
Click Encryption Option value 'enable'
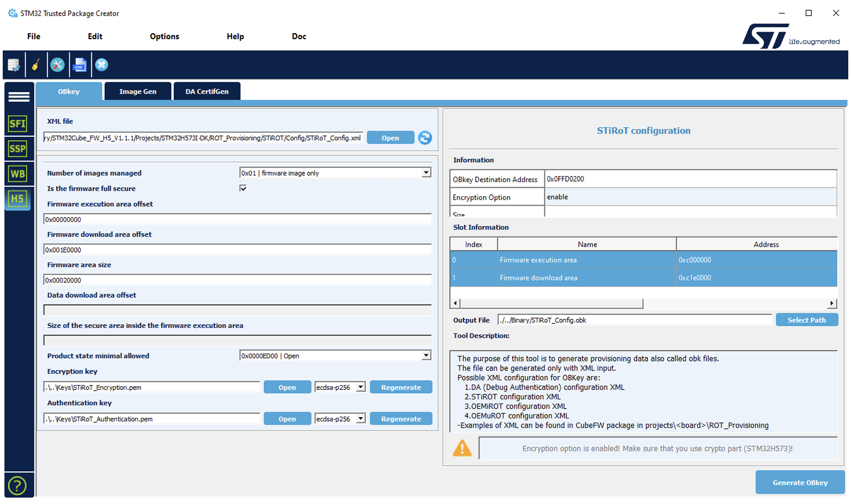pyautogui.click(x=691, y=197)
